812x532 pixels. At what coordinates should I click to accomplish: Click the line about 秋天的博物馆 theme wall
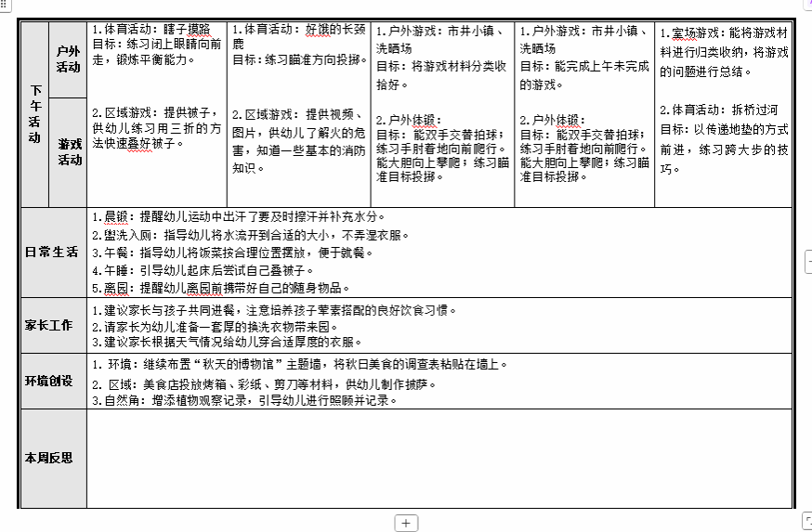[x=316, y=363]
